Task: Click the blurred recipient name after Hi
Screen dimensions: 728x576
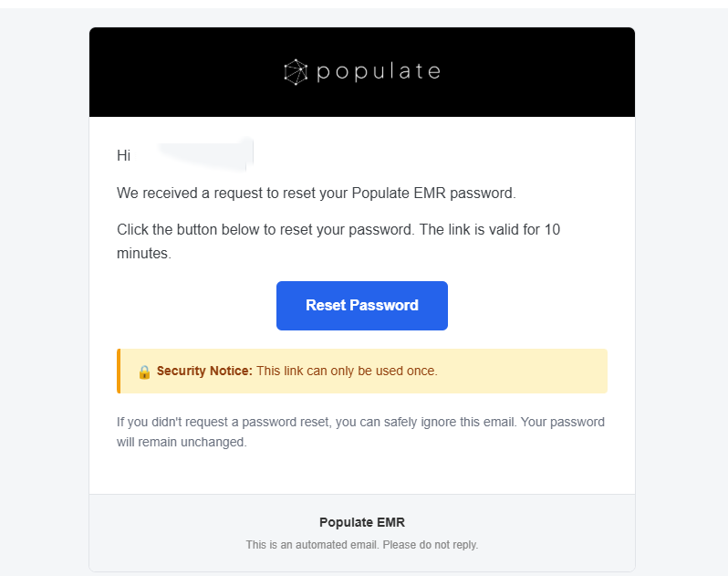Action: tap(204, 154)
